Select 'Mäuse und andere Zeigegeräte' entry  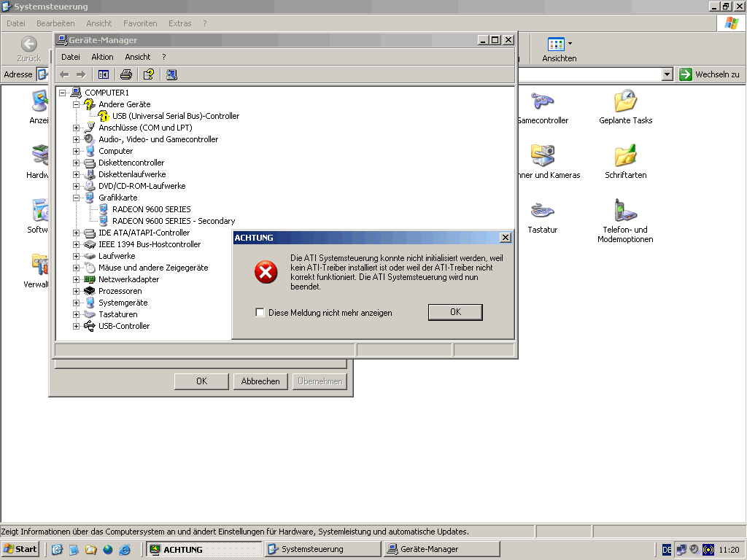pos(153,268)
